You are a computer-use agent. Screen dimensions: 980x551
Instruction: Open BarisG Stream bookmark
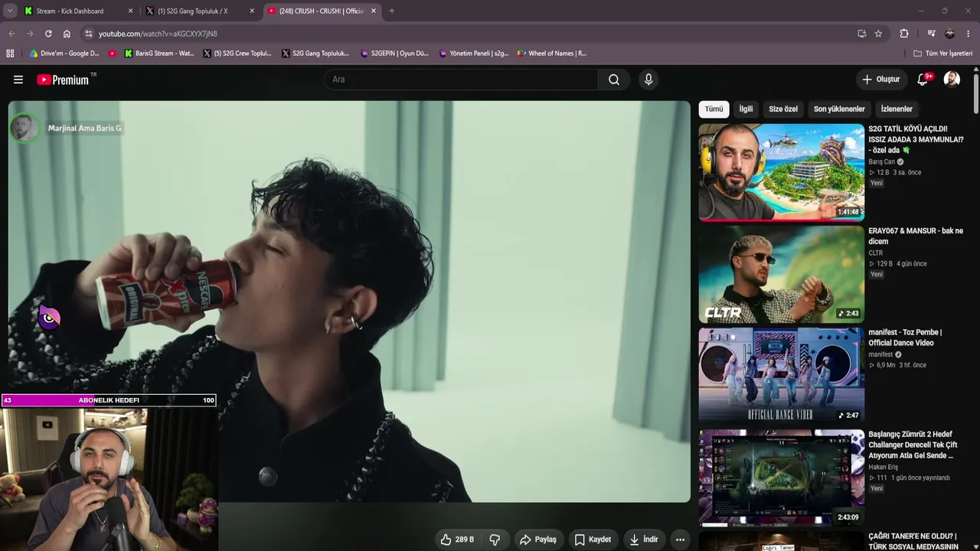pyautogui.click(x=159, y=54)
